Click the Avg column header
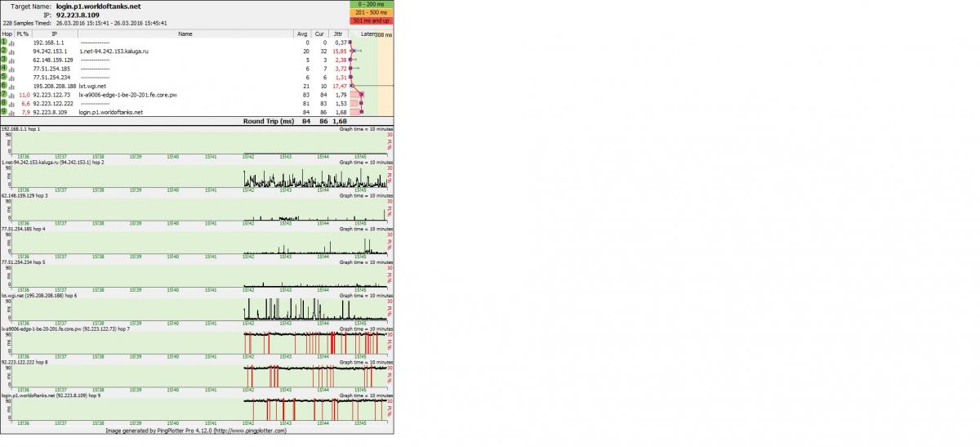 (302, 34)
